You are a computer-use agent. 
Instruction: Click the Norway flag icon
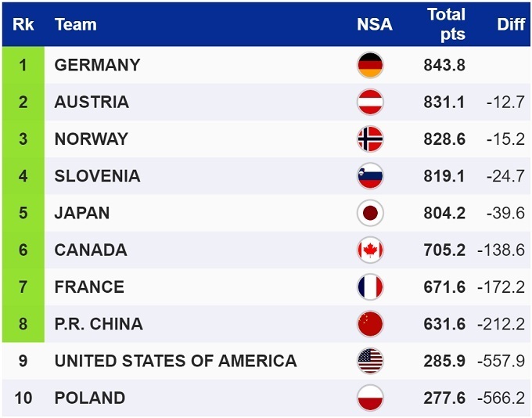pyautogui.click(x=370, y=139)
